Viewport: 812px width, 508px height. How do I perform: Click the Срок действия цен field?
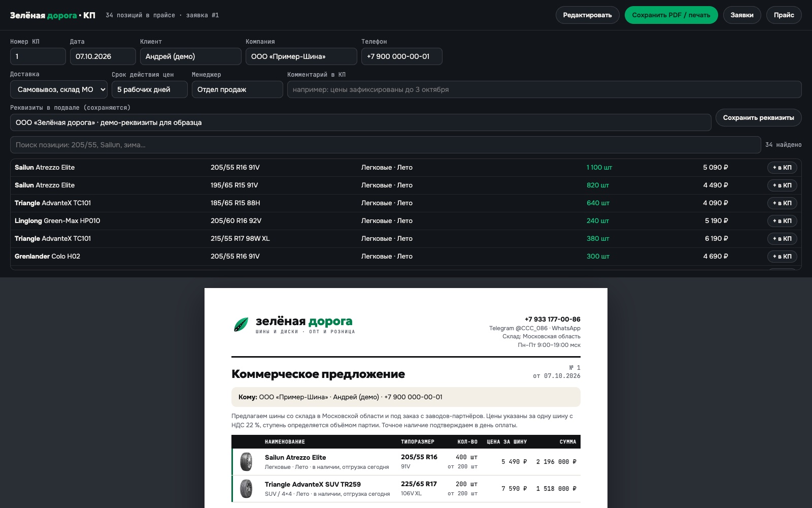pos(150,89)
